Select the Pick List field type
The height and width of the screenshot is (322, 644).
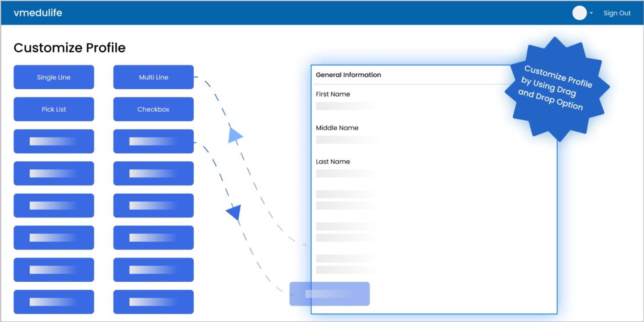(54, 109)
